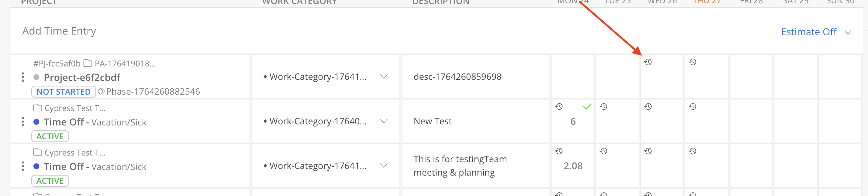Open Monday history icon in testingTeam meeting row
868x196 pixels.
coord(559,151)
